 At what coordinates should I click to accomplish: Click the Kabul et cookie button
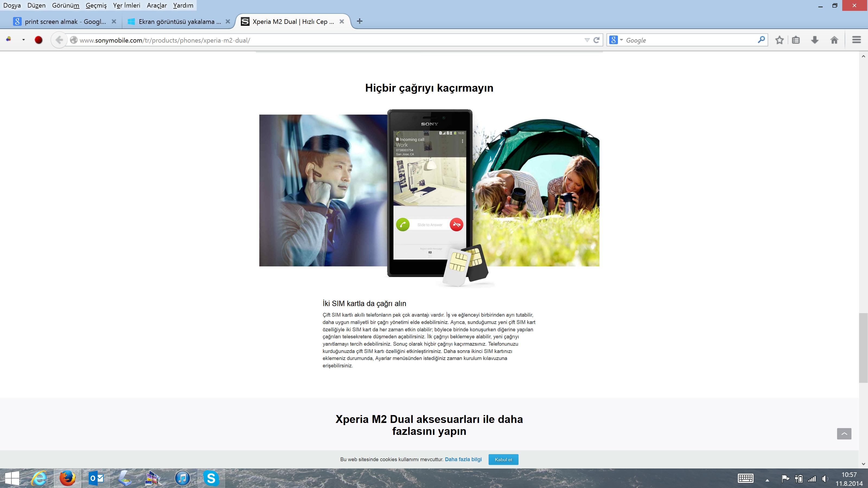503,459
